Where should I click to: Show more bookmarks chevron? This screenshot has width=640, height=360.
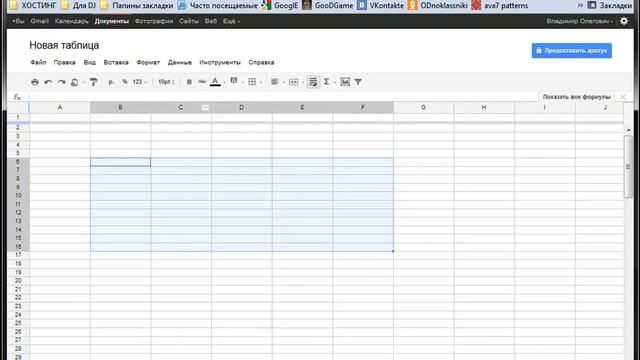[x=580, y=5]
